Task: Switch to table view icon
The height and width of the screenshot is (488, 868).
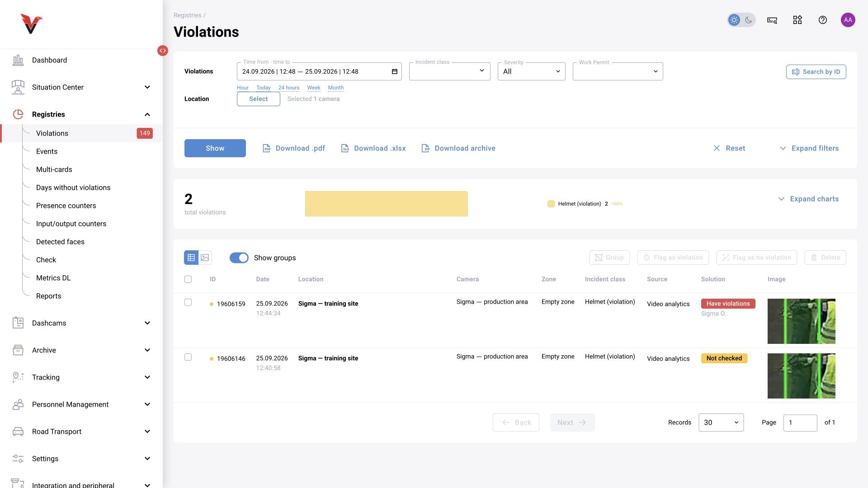Action: coord(191,258)
